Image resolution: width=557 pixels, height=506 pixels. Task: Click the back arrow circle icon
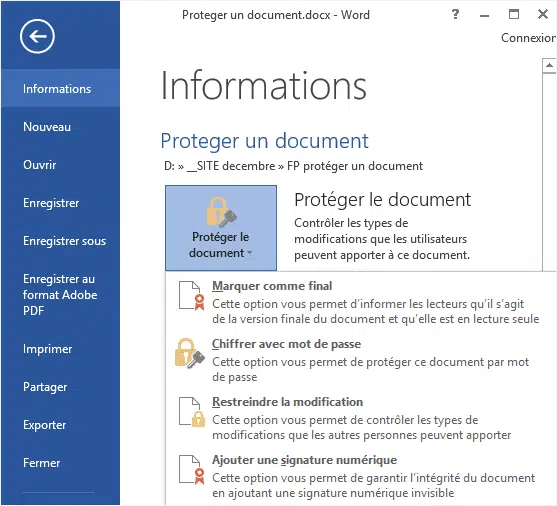[x=37, y=36]
